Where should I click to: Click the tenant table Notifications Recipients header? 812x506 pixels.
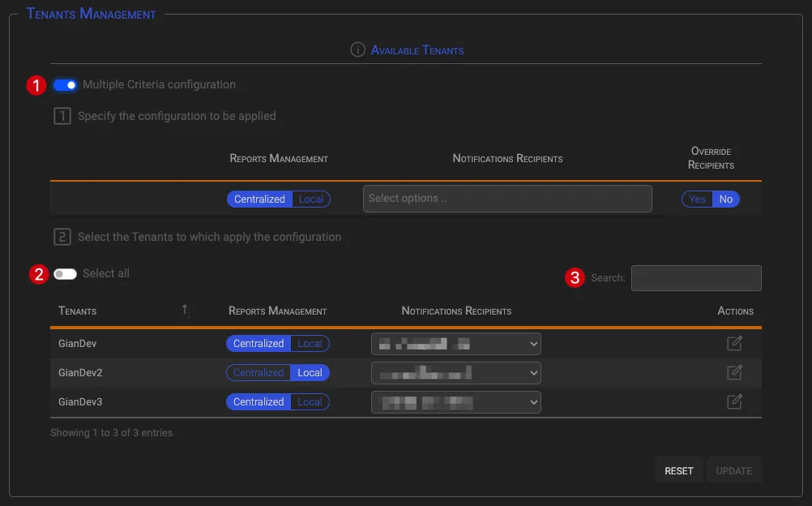pyautogui.click(x=456, y=311)
